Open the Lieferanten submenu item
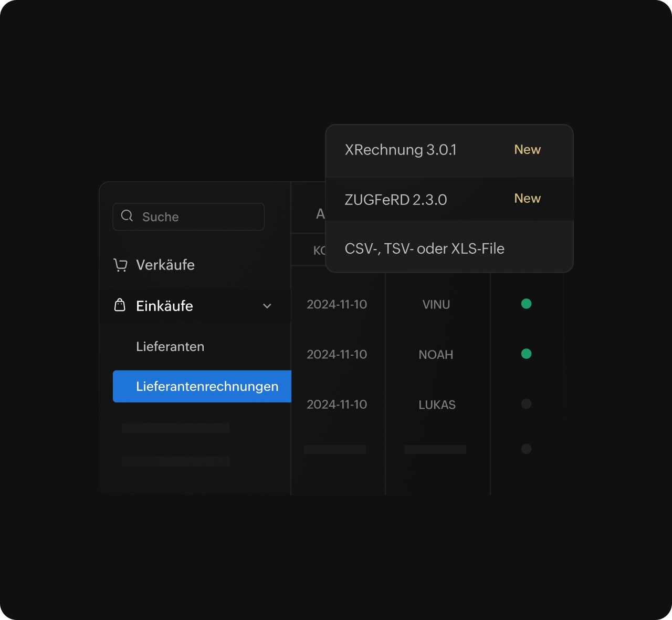 point(170,347)
